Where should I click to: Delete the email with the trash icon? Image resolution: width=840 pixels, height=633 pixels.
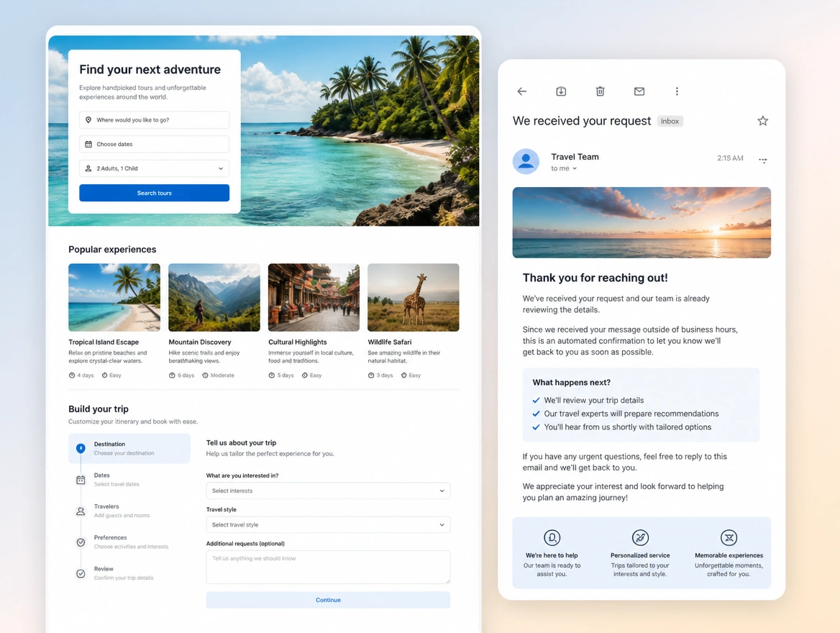[600, 91]
